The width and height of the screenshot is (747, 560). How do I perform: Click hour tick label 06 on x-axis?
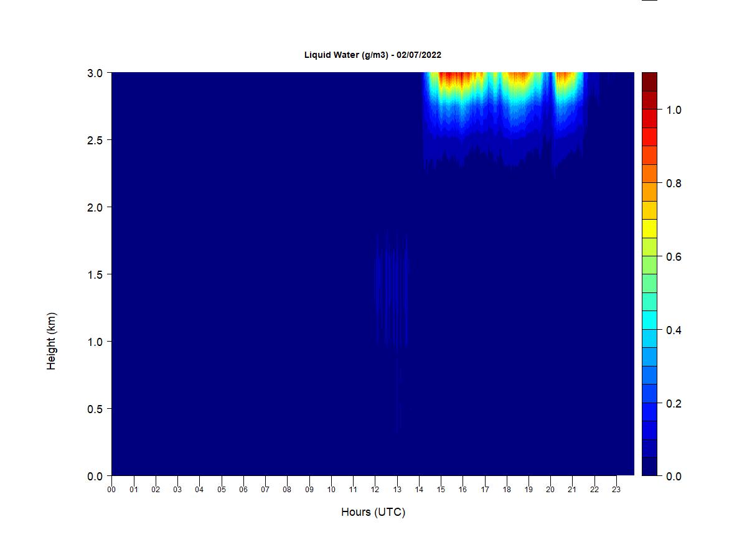(243, 490)
